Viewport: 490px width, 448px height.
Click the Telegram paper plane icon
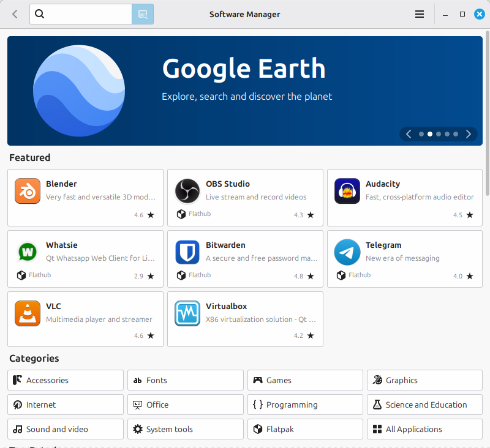coord(347,252)
